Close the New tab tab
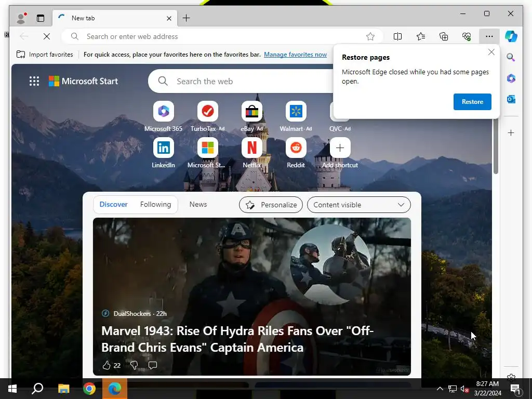532x399 pixels. coord(169,18)
